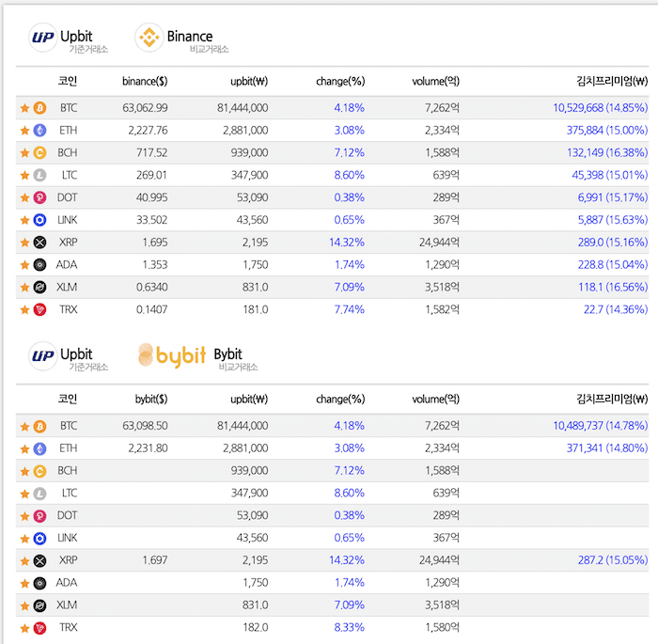Toggle favorite star for ETH in Binance table
This screenshot has height=644, width=658.
tap(24, 130)
